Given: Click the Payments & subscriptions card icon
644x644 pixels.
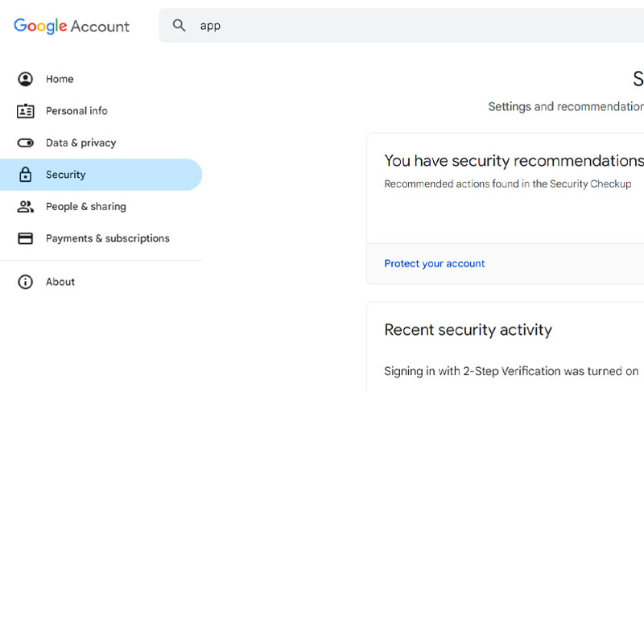Looking at the screenshot, I should [25, 238].
